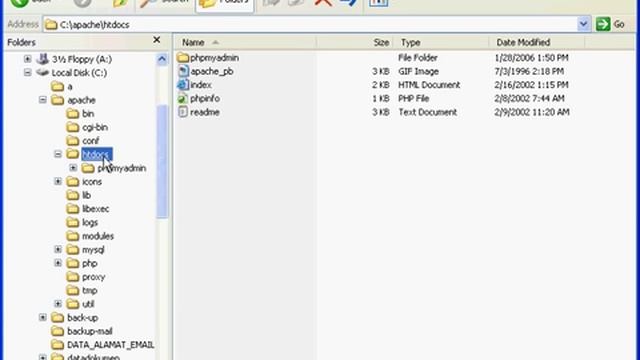Click the folder icon beside libexec
The image size is (640, 360).
pyautogui.click(x=73, y=209)
